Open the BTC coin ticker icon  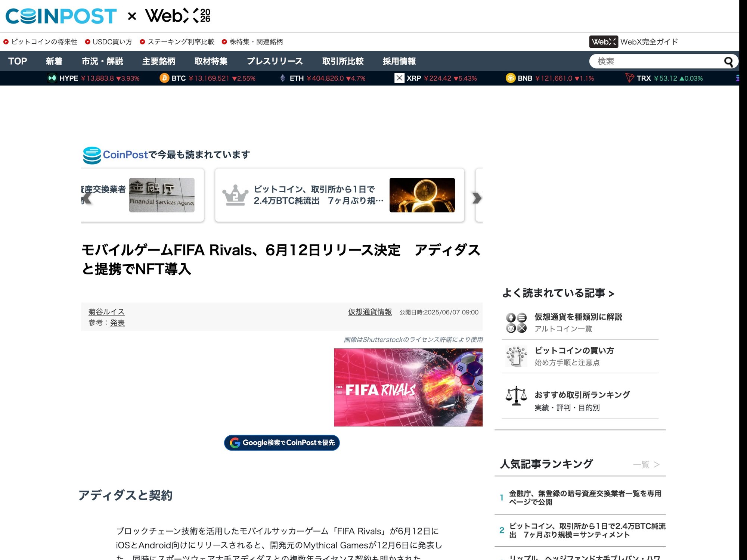click(x=164, y=78)
